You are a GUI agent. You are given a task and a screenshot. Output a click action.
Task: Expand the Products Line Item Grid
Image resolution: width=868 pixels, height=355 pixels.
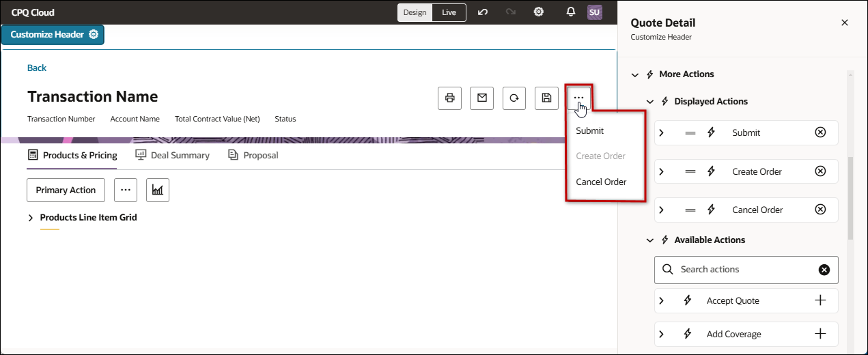tap(31, 218)
